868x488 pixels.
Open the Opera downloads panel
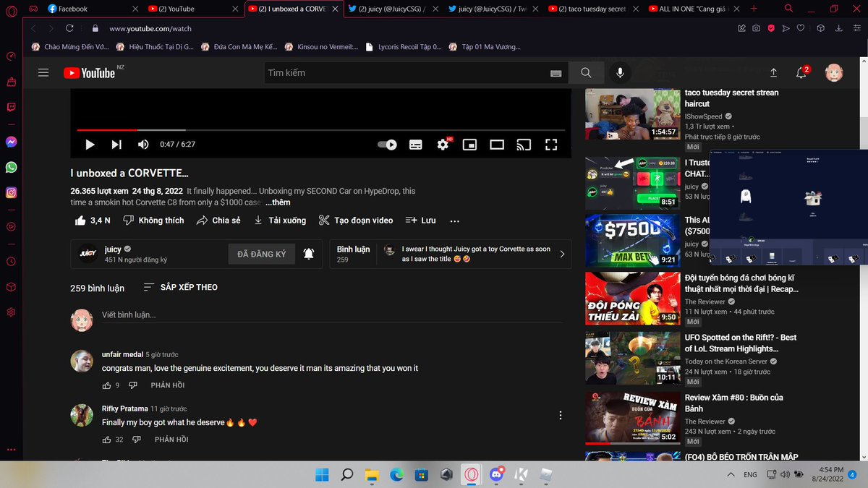coord(840,28)
